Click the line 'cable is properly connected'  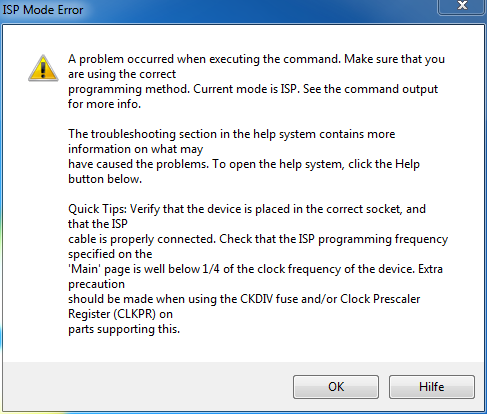pos(258,239)
